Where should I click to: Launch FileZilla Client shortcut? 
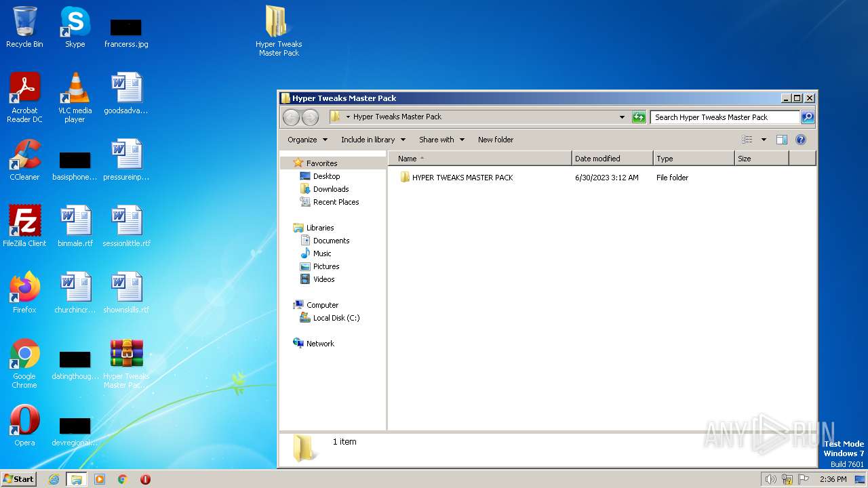pyautogui.click(x=24, y=226)
